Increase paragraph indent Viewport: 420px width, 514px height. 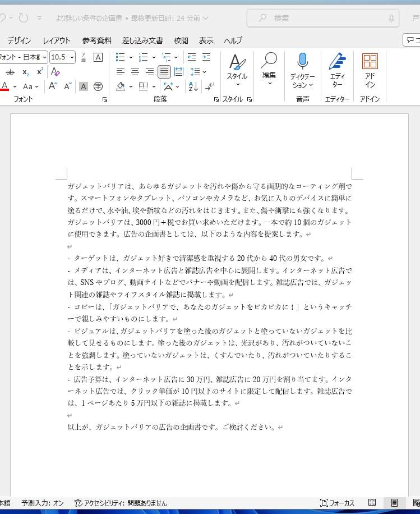[x=206, y=57]
